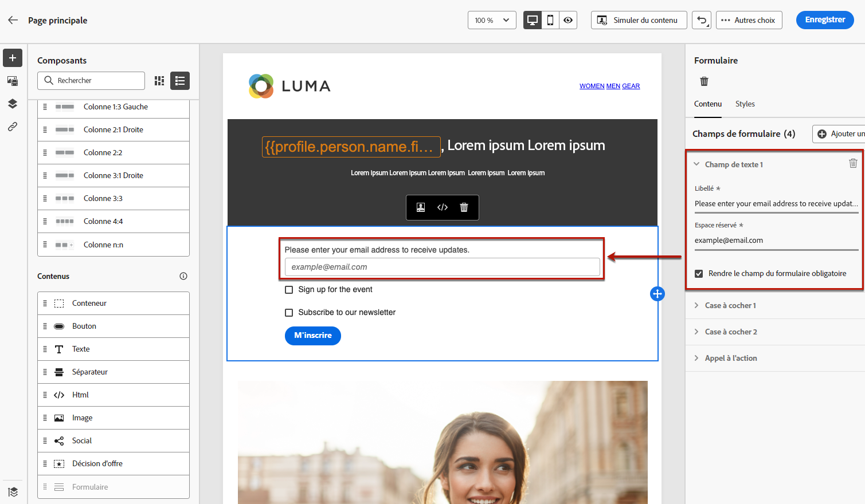Delete Champ de texte 1 field
865x504 pixels.
click(x=853, y=163)
